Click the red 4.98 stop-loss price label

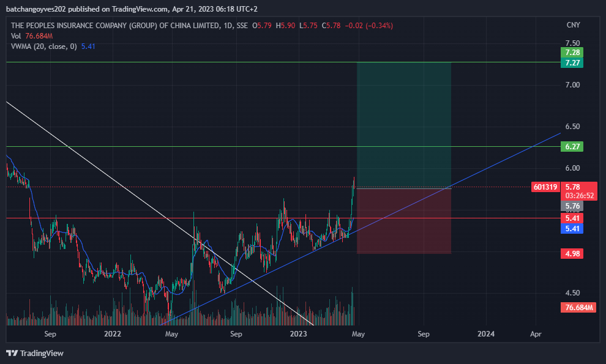[x=572, y=253]
